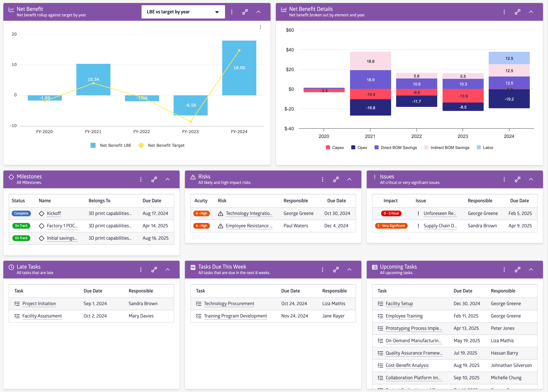Click the Issues panel three-dot menu
The height and width of the screenshot is (392, 548).
[x=504, y=179]
